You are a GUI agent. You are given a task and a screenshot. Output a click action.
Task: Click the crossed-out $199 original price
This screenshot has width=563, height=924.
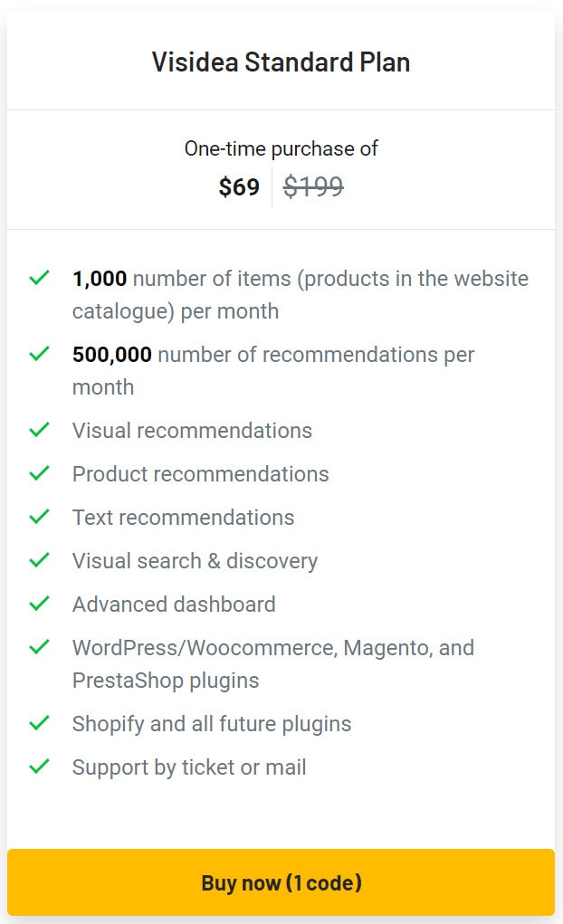312,186
